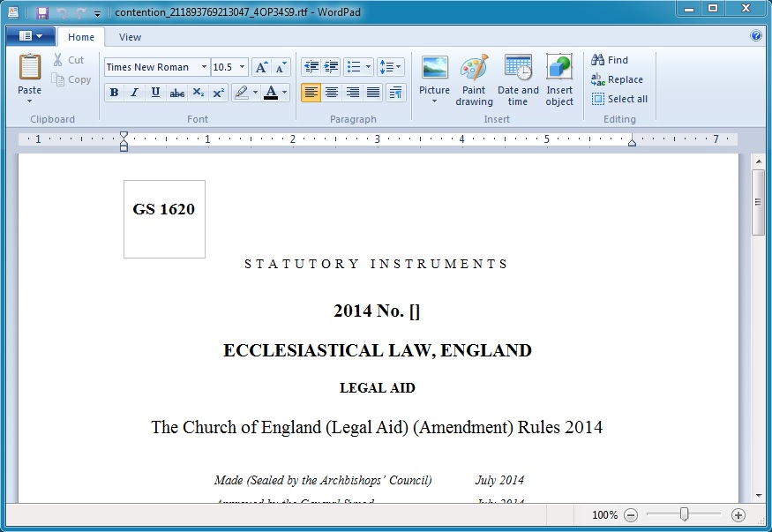Click the 100% zoom level text
Screen dimensions: 772x532
(604, 515)
